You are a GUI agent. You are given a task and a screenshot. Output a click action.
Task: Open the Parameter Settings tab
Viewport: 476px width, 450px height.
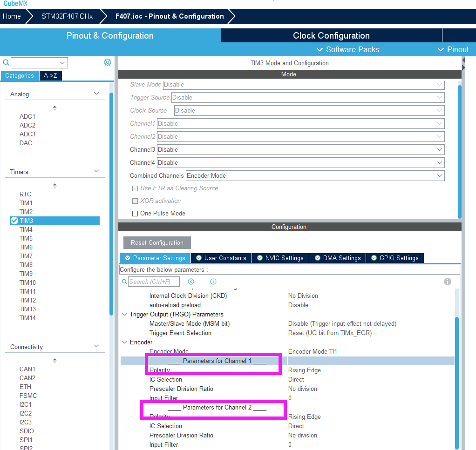click(156, 258)
